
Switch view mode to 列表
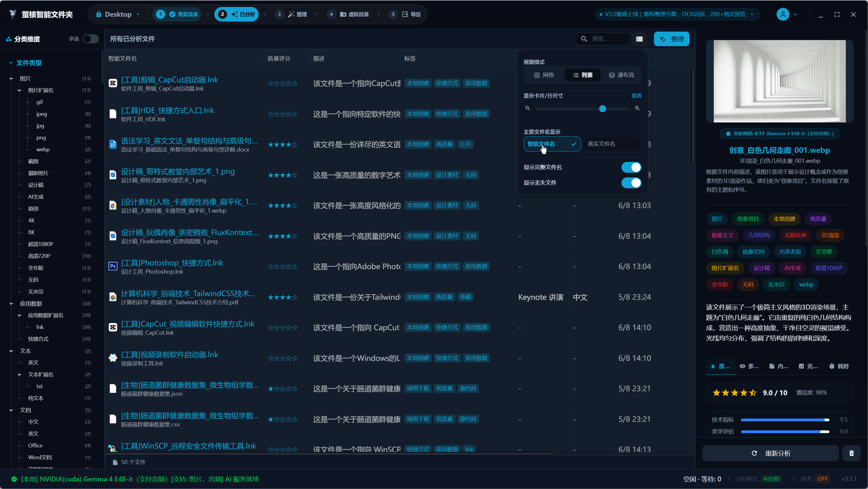click(x=583, y=75)
